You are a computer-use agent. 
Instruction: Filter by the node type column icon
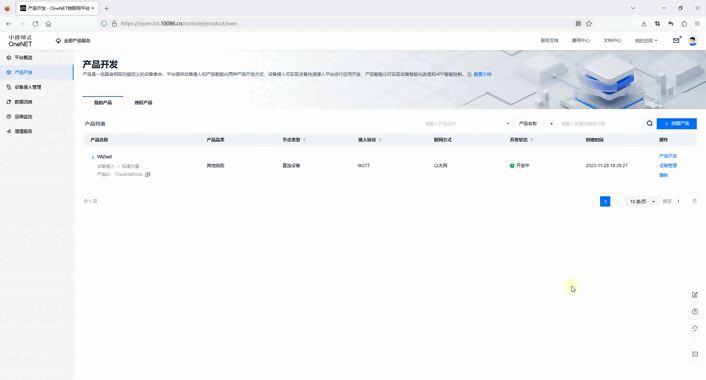[304, 140]
